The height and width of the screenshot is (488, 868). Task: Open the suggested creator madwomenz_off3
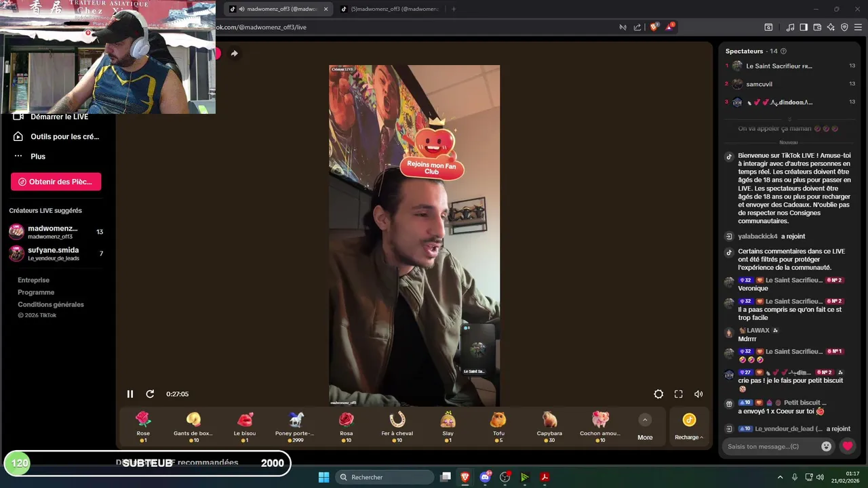pyautogui.click(x=56, y=232)
